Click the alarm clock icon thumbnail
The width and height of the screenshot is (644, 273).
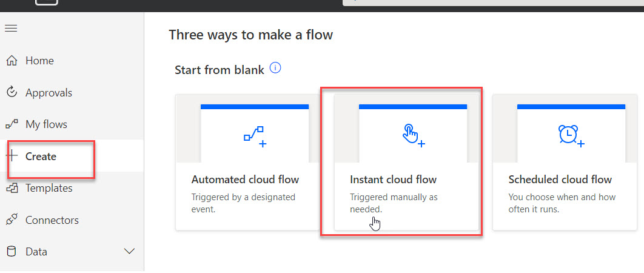click(571, 136)
